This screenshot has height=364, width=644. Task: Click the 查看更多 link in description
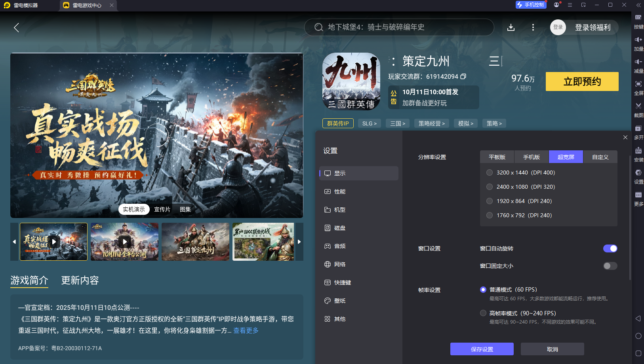coord(246,330)
